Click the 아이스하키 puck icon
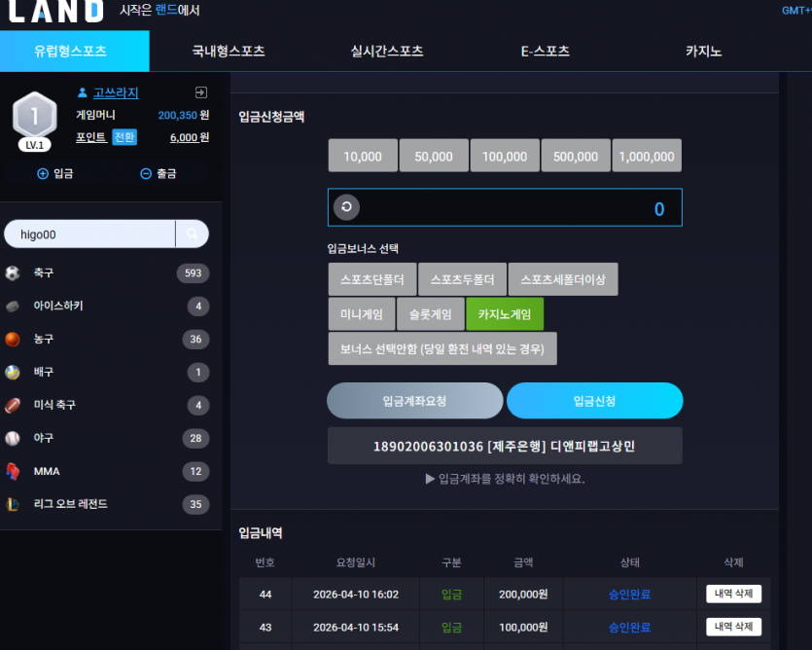 pos(13,306)
